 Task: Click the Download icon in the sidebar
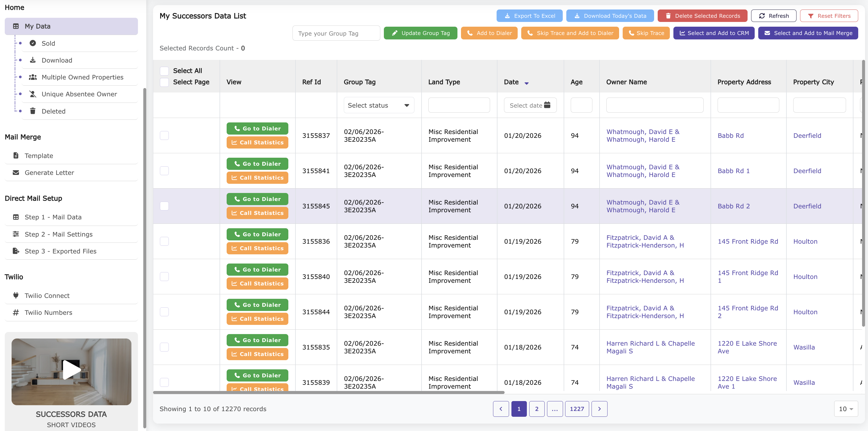point(33,60)
